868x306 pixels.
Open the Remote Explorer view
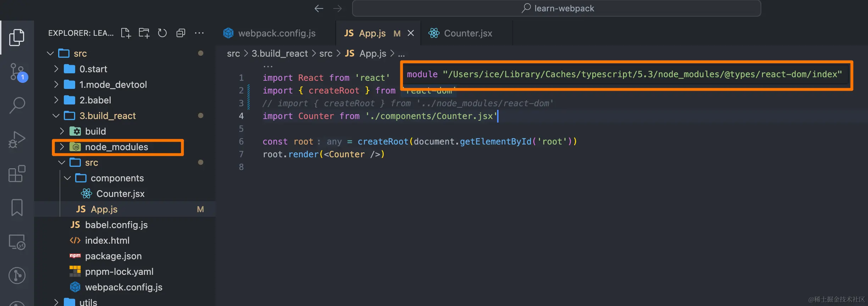[x=17, y=242]
